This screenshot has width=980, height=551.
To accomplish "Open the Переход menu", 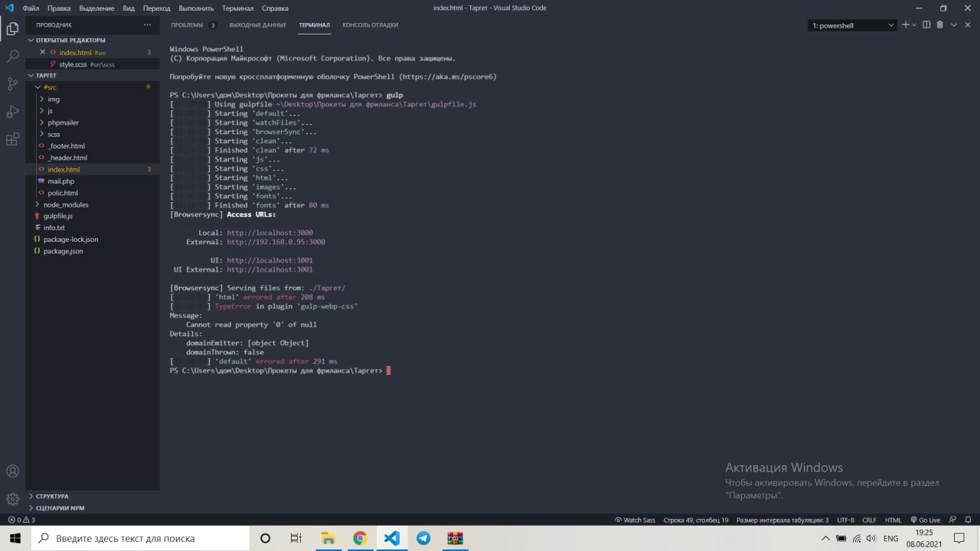I will coord(156,8).
